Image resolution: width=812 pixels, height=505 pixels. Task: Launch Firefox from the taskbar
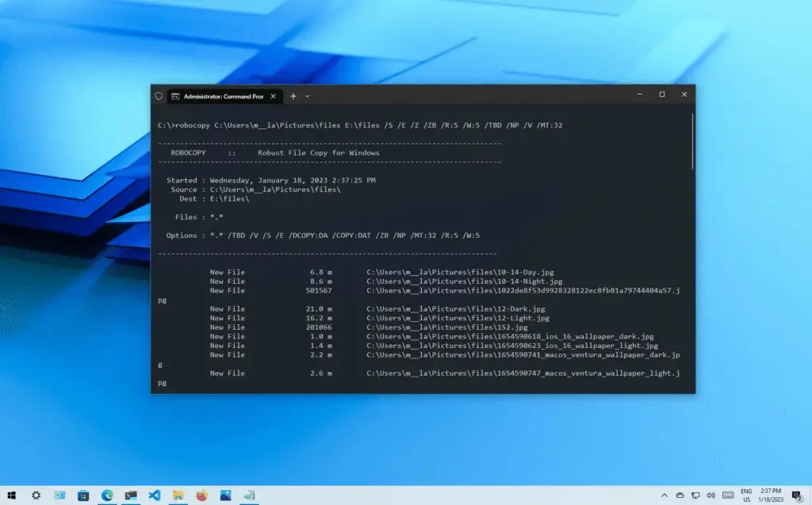(x=201, y=495)
